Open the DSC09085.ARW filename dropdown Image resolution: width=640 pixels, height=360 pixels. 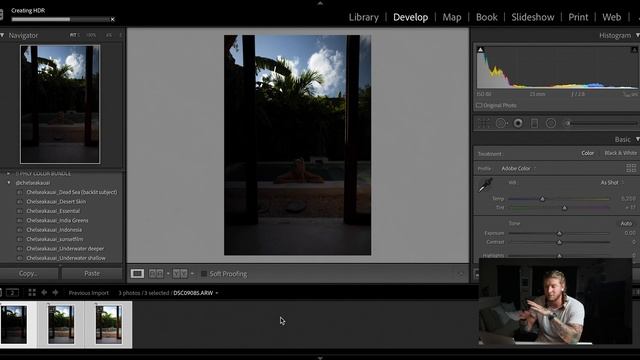(196, 293)
